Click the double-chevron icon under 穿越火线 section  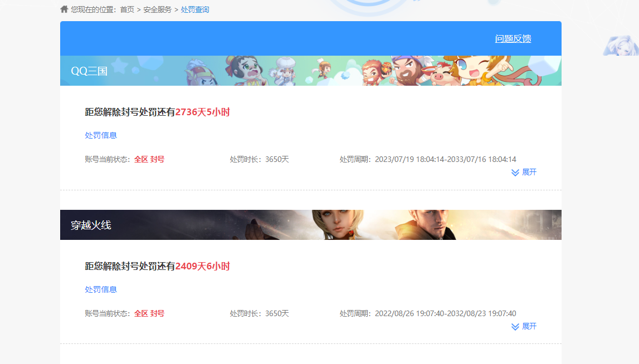[x=514, y=327]
